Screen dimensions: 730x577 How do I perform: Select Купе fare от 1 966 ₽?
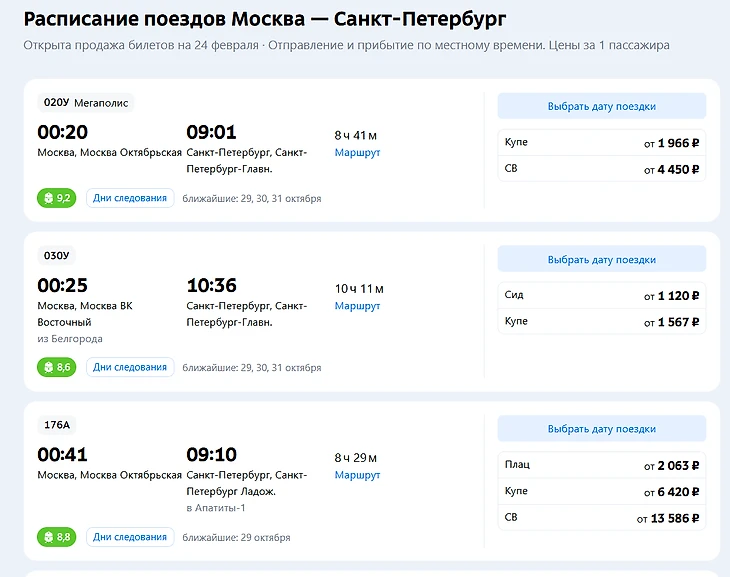coord(602,143)
